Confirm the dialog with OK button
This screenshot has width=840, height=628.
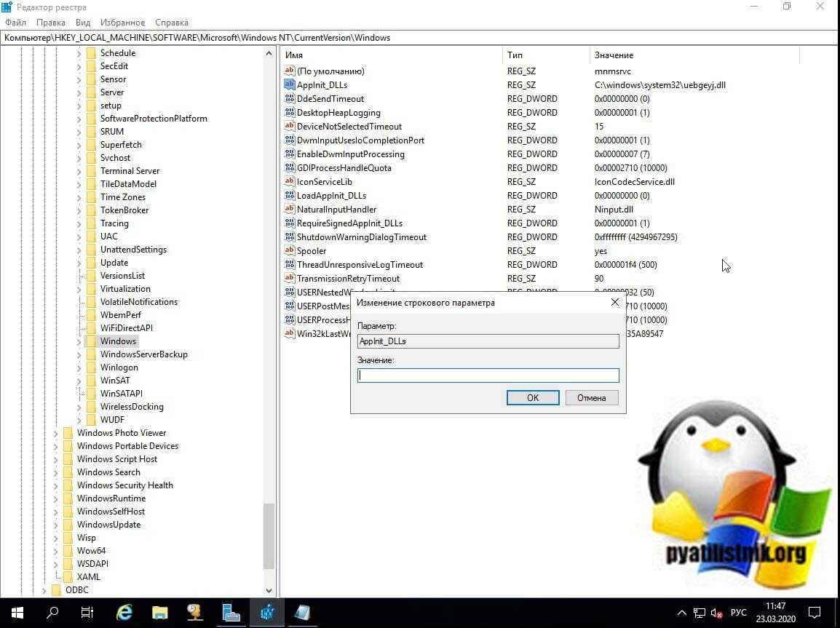click(532, 398)
